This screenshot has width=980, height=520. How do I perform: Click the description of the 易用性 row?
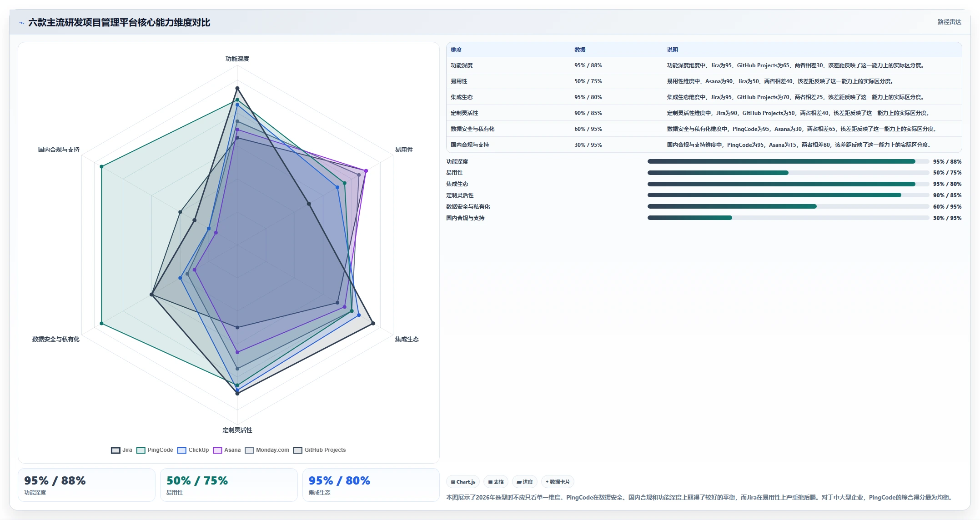pos(781,81)
